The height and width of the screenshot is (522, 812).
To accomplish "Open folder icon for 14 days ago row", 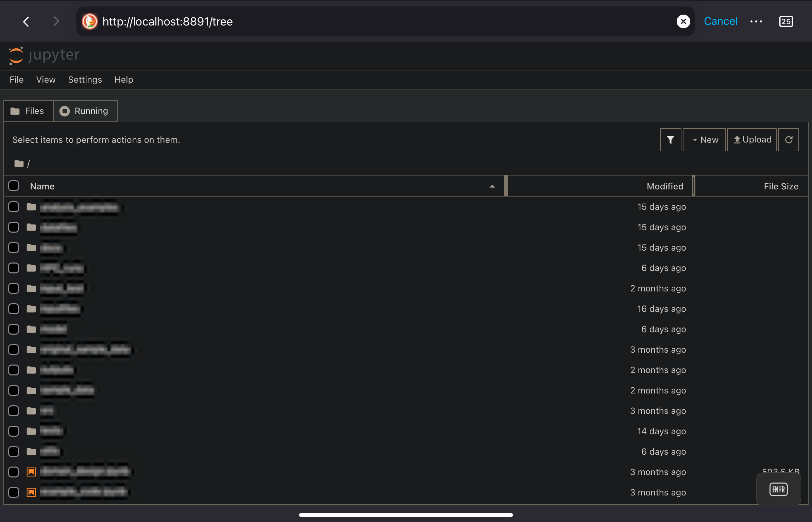I will click(x=31, y=431).
